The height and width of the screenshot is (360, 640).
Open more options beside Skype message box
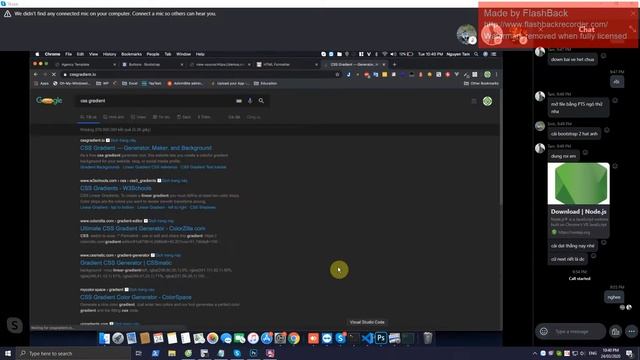pyautogui.click(x=632, y=331)
